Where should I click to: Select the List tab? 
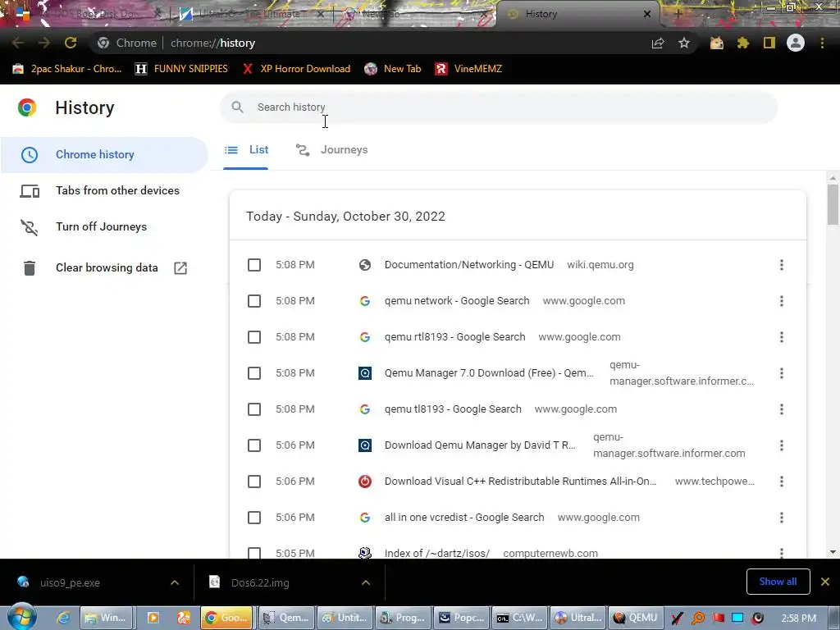[x=246, y=150]
